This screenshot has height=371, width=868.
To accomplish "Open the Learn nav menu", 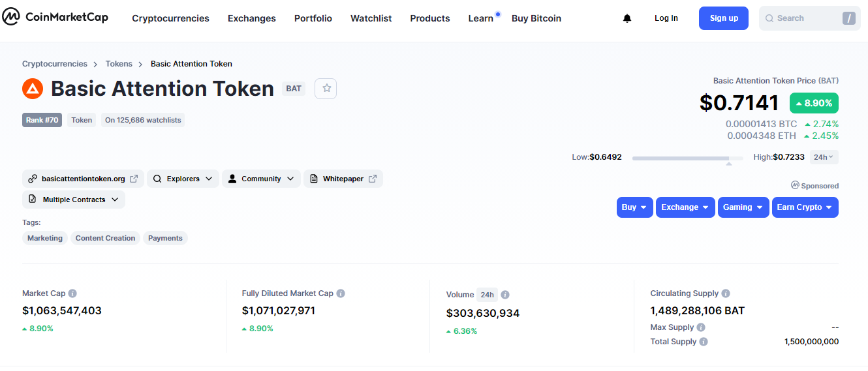I will [480, 18].
